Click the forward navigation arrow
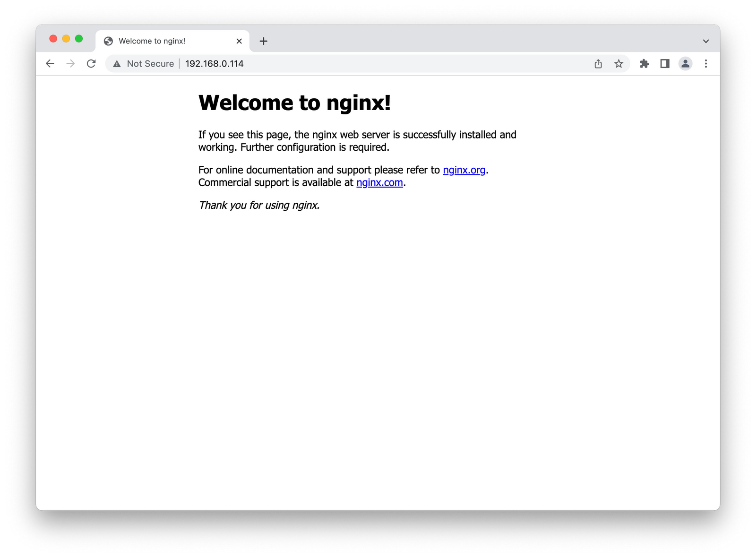Viewport: 756px width, 558px height. pyautogui.click(x=71, y=63)
